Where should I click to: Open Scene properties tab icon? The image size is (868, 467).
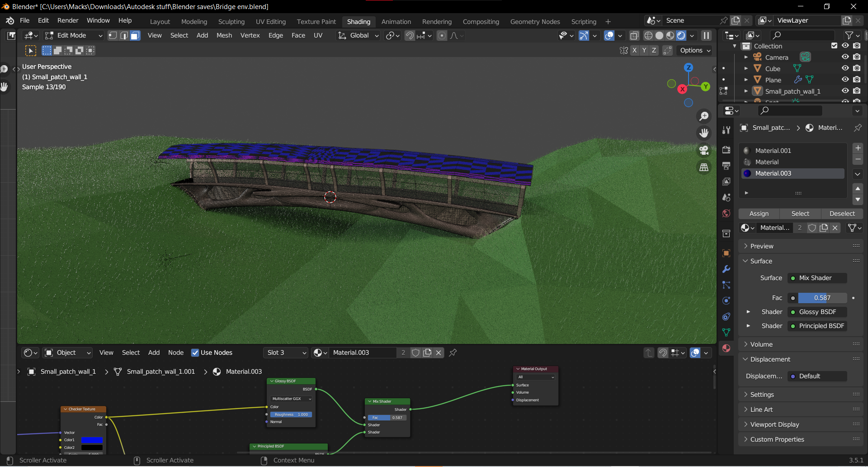[x=726, y=197]
